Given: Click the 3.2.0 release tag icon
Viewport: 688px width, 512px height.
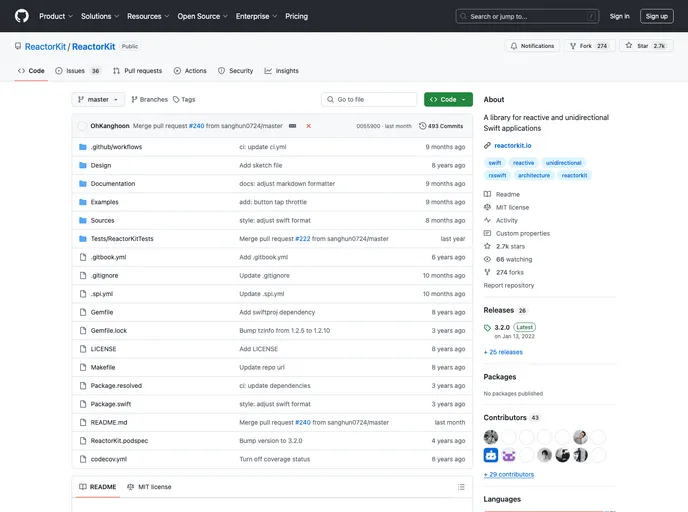Looking at the screenshot, I should (487, 328).
